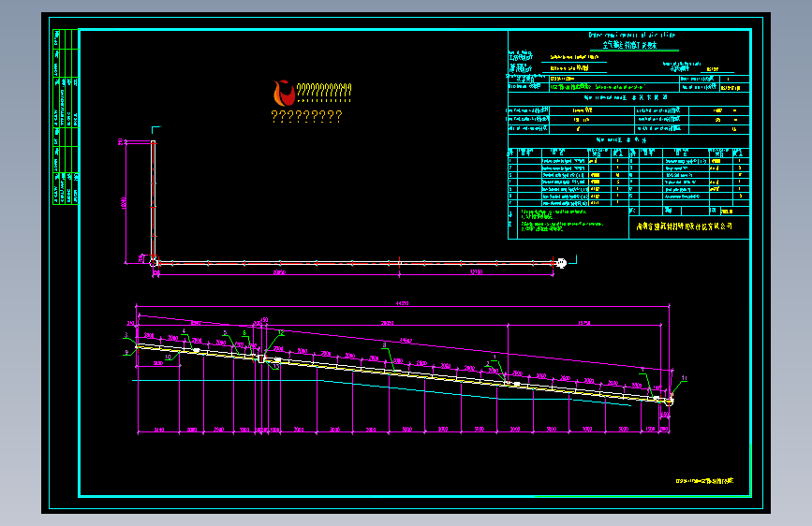812x526 pixels.
Task: Click the green revision table on left margin
Action: [x=66, y=116]
